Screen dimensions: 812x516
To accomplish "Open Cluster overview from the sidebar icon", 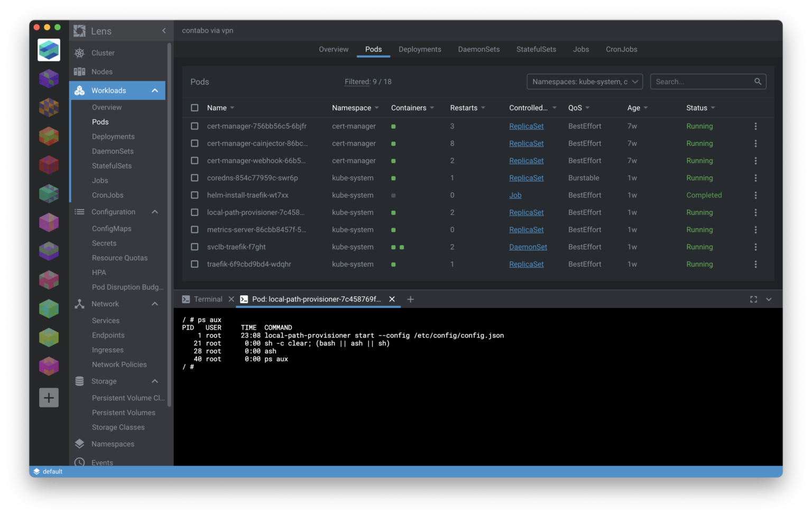I will (80, 53).
